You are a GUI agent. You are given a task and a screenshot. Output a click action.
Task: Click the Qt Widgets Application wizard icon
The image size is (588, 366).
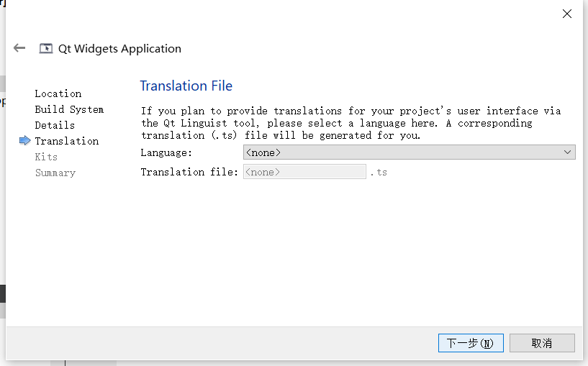click(x=46, y=48)
